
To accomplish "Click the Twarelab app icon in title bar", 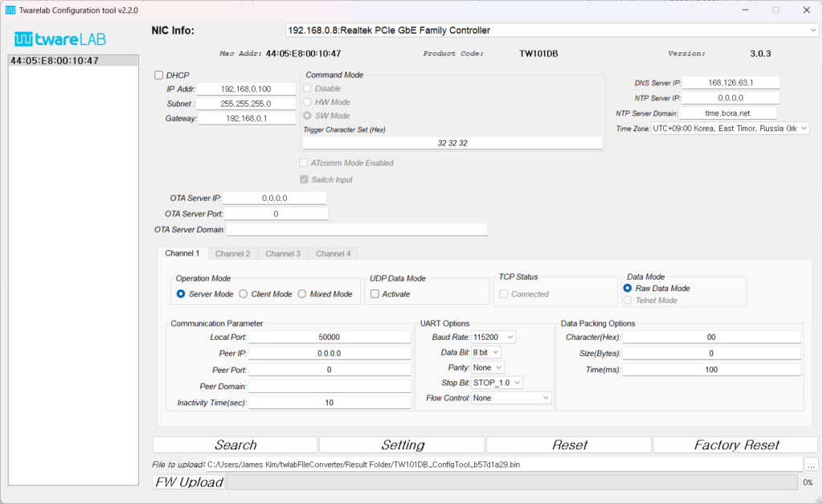I will [10, 10].
